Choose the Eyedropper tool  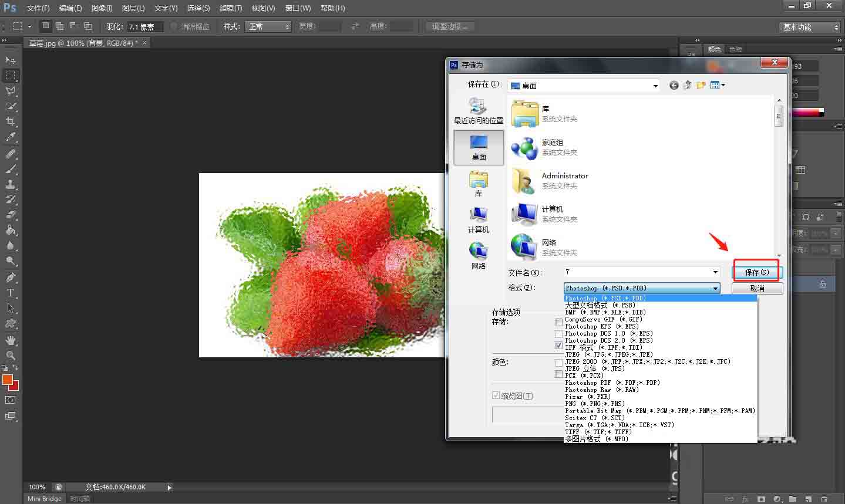11,137
